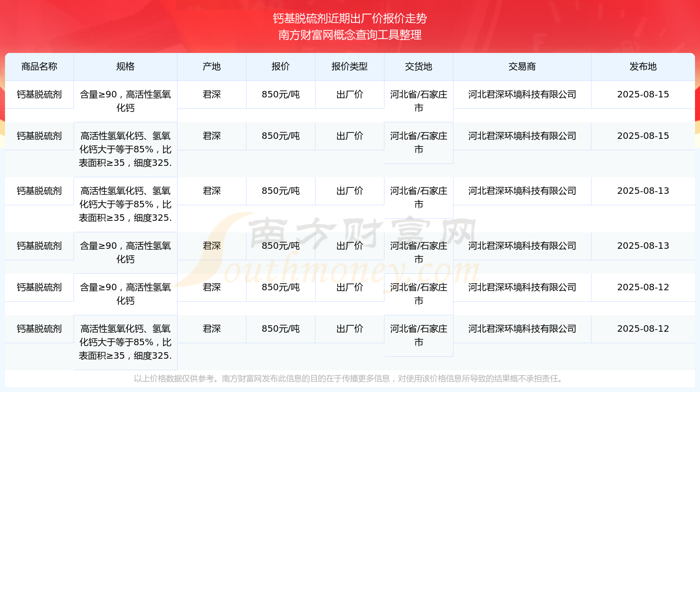Select spec 含量≥90 cell dated 2025-08-15

click(125, 101)
